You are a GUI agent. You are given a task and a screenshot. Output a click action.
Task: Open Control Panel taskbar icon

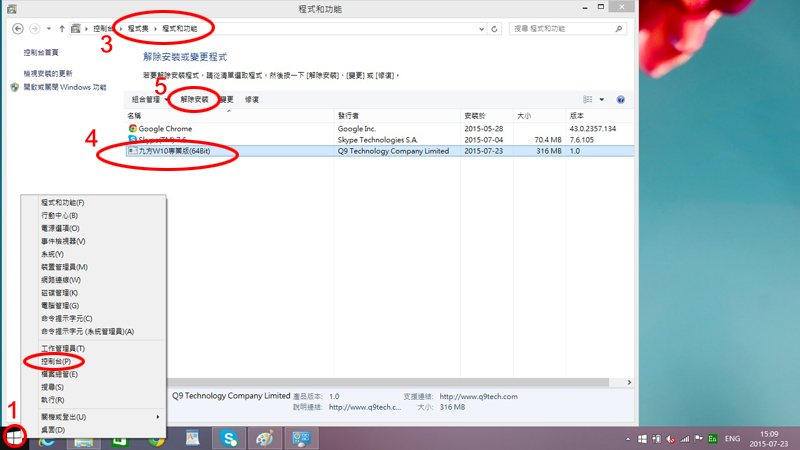coord(301,438)
